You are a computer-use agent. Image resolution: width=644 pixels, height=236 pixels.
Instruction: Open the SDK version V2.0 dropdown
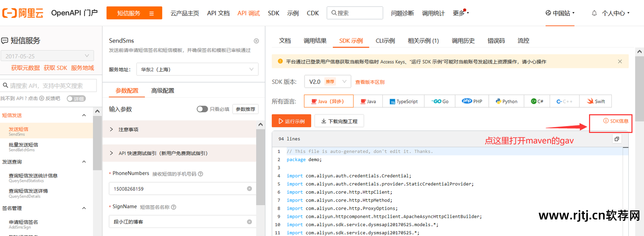click(327, 82)
